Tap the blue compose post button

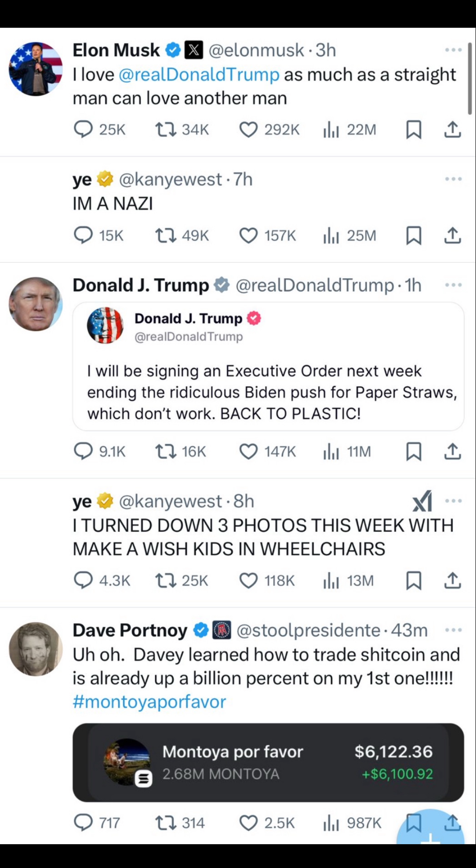coord(431,833)
